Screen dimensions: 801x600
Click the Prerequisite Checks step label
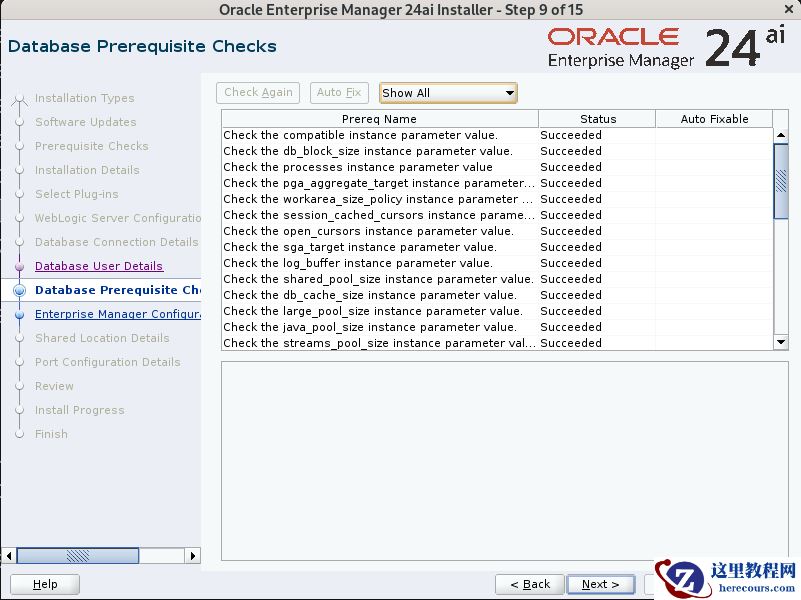[x=91, y=146]
